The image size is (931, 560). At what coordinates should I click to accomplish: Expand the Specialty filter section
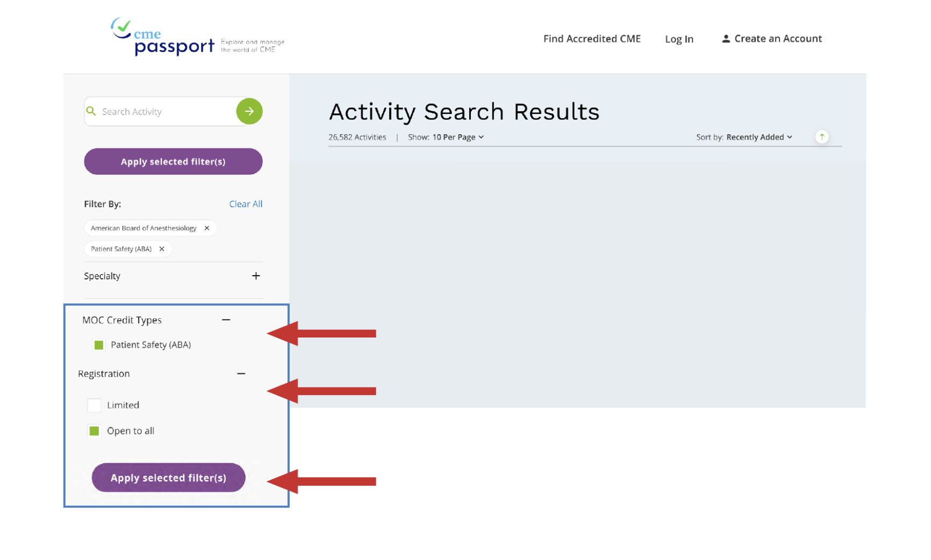click(256, 276)
